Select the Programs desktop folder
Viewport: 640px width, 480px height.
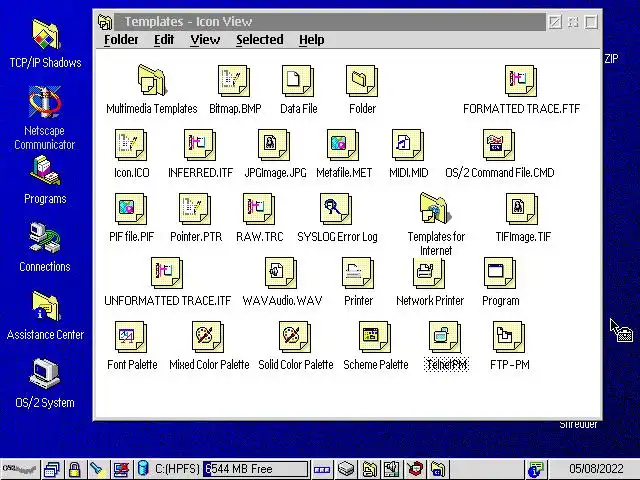coord(45,171)
